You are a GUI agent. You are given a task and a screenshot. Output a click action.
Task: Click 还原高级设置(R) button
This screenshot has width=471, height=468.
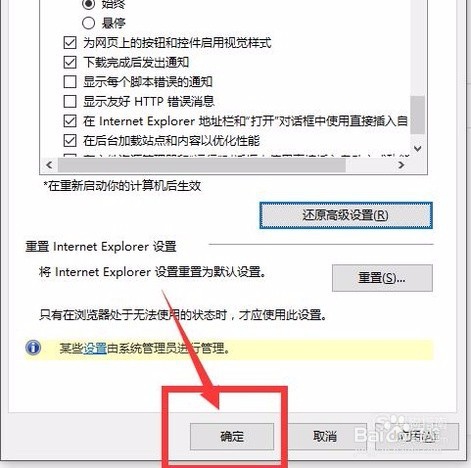coord(346,215)
